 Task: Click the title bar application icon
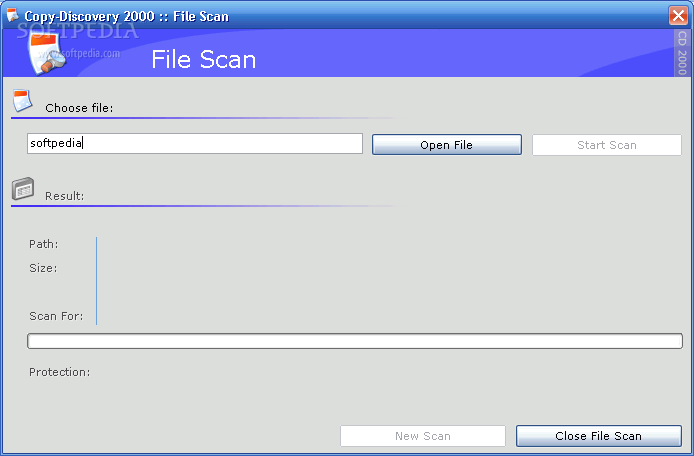(x=12, y=15)
